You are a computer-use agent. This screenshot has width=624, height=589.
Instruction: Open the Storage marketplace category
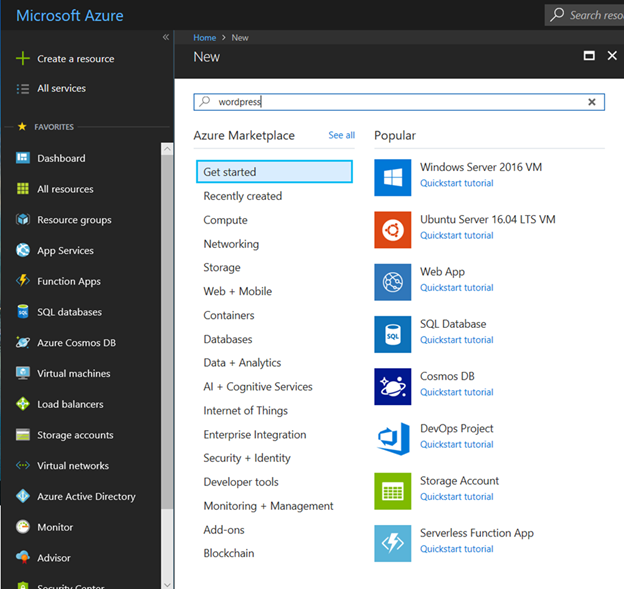click(222, 267)
